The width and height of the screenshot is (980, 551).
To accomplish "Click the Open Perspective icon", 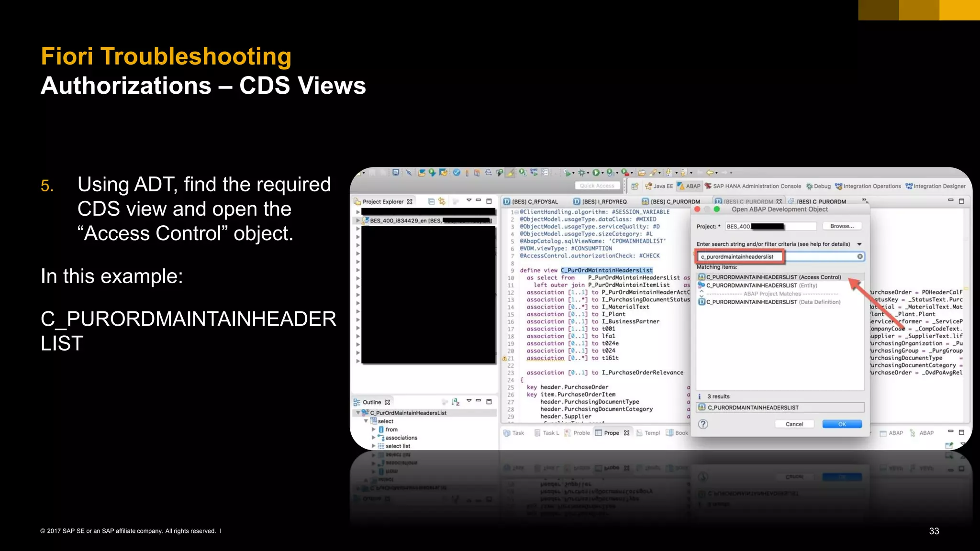I will point(635,186).
